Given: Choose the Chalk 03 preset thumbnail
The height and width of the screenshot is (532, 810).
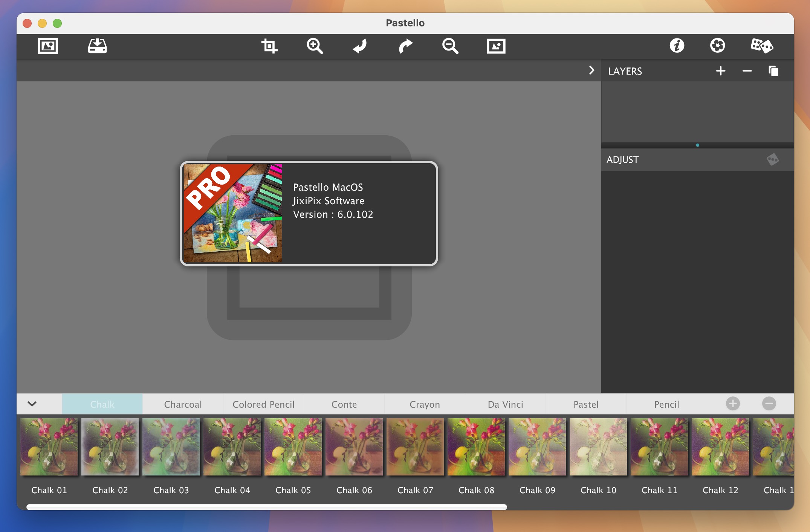Looking at the screenshot, I should tap(171, 446).
